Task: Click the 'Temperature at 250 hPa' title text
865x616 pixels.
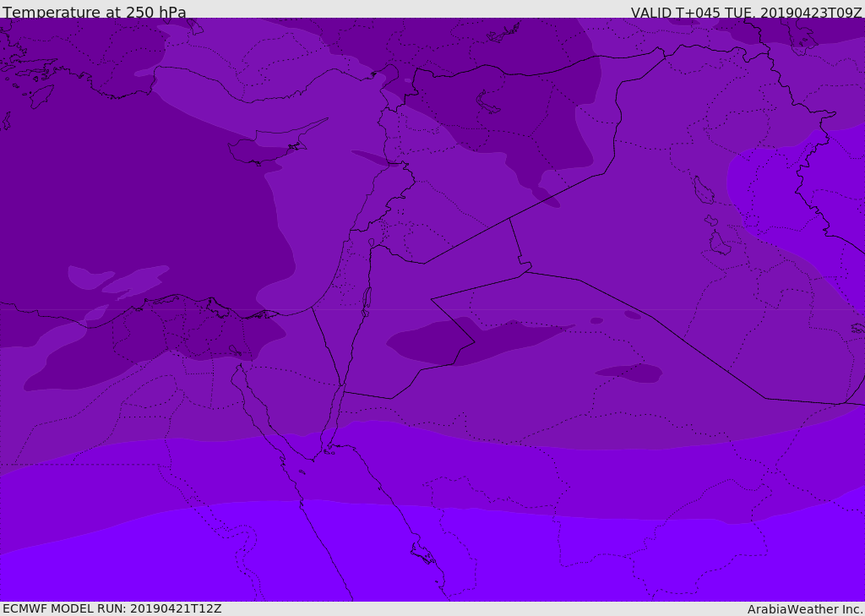Action: click(95, 12)
